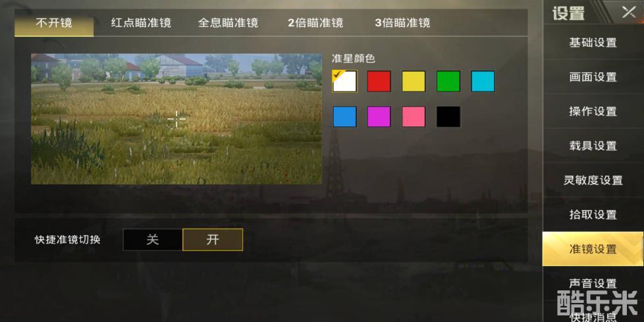644x322 pixels.
Task: Select the red crosshair color
Action: [379, 81]
